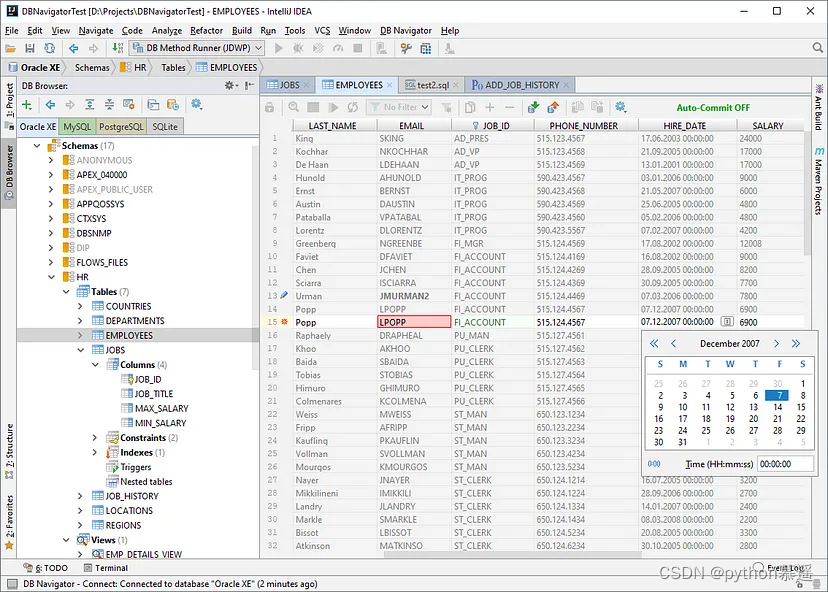Jump to next year in calendar

796,344
